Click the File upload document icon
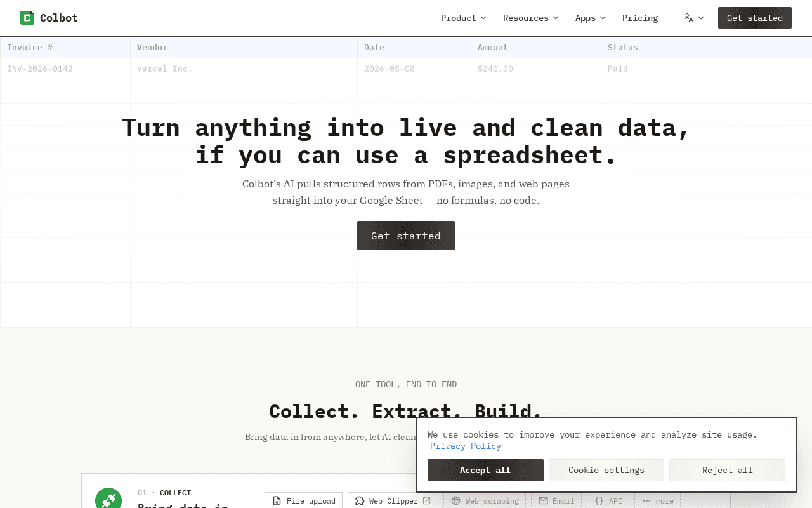 (x=277, y=501)
